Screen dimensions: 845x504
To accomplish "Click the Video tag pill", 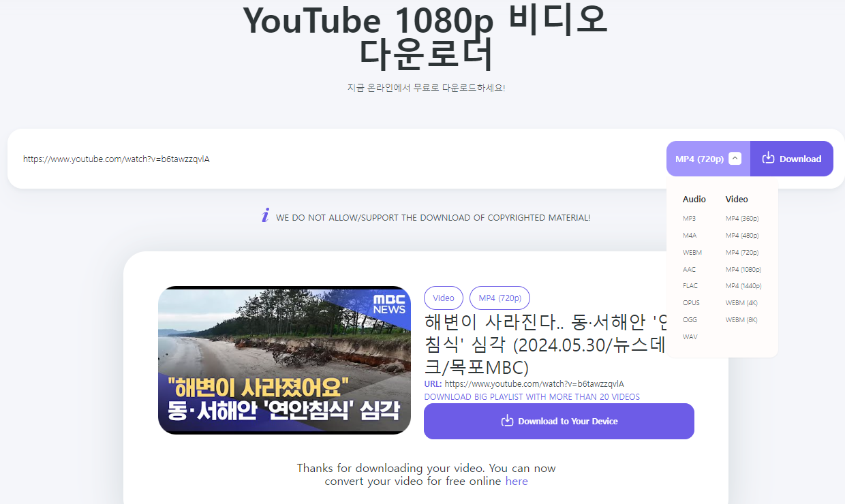I will [x=444, y=298].
